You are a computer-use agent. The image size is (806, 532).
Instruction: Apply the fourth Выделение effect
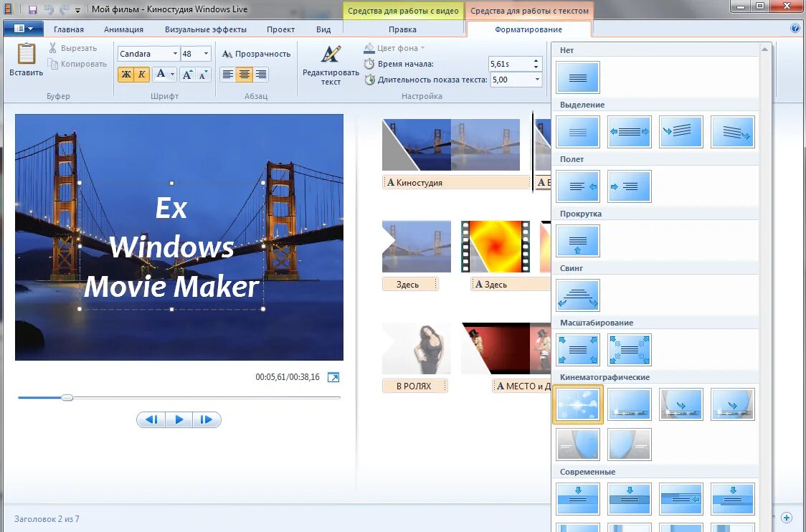click(732, 132)
